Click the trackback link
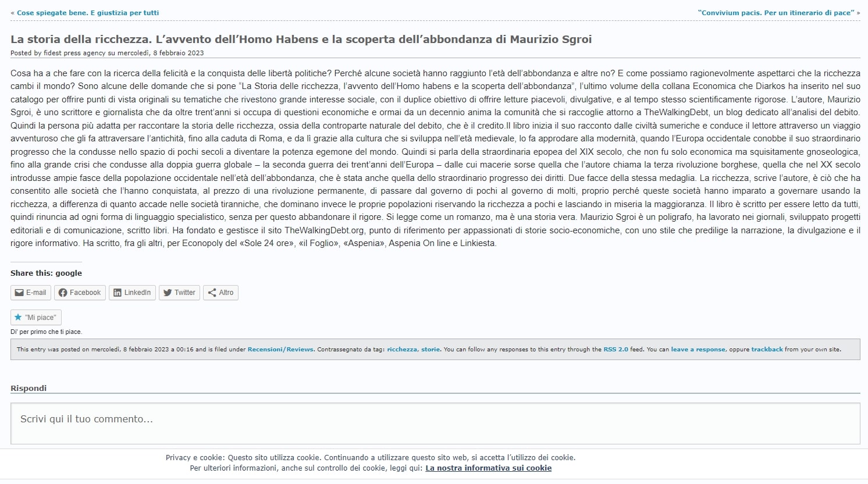This screenshot has width=868, height=484. click(767, 350)
